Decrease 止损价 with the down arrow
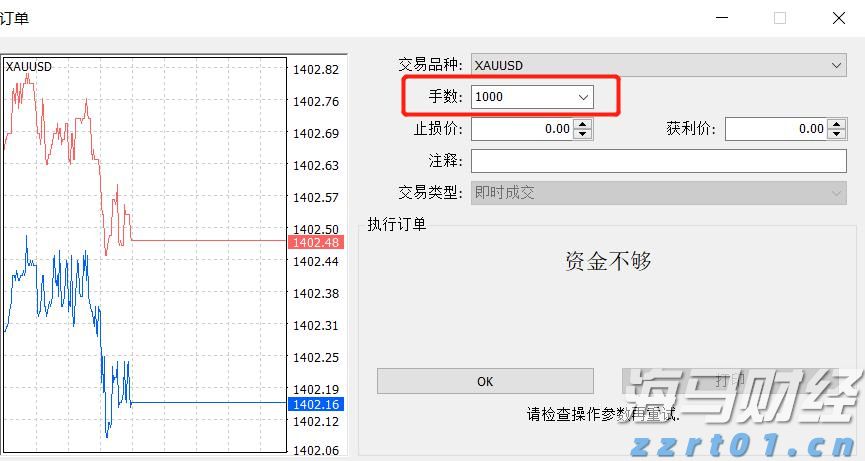The width and height of the screenshot is (865, 461). (584, 134)
